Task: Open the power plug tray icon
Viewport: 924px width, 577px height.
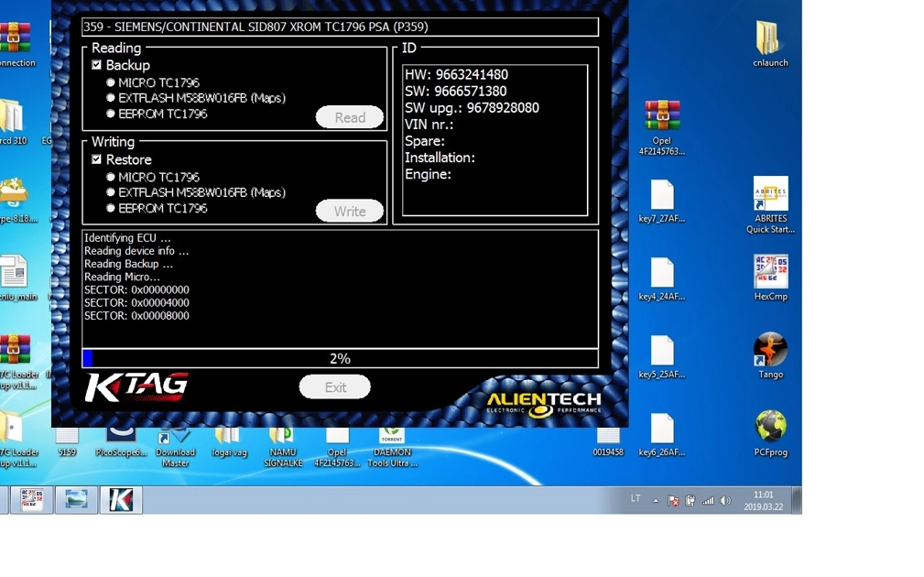Action: pyautogui.click(x=690, y=500)
